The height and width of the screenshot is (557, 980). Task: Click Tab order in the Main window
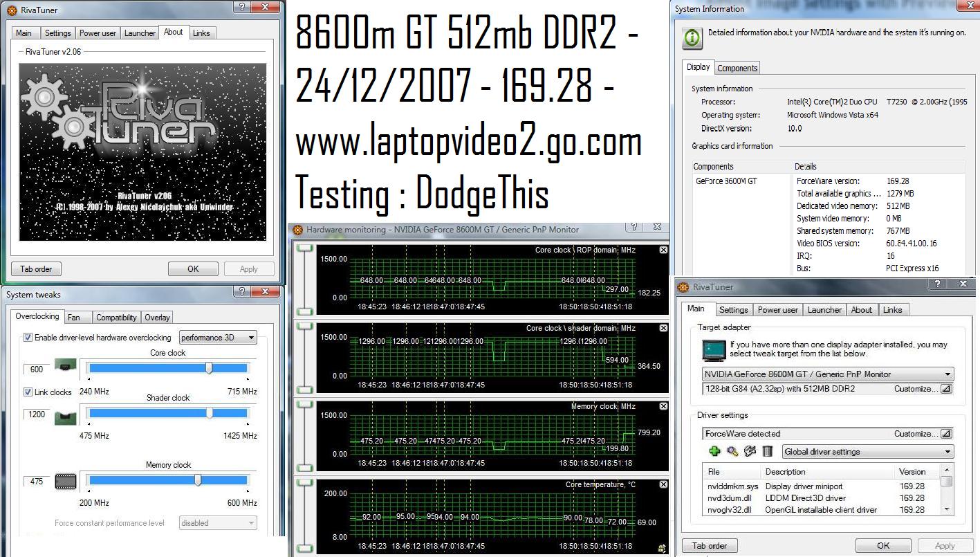[710, 546]
